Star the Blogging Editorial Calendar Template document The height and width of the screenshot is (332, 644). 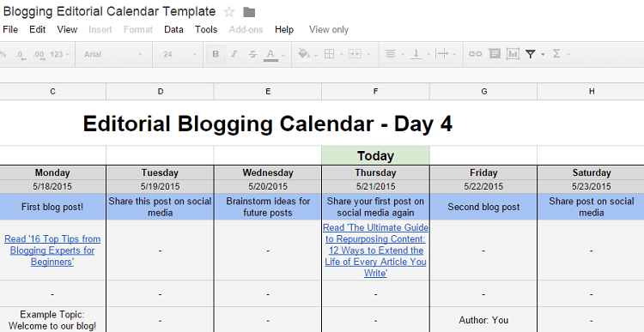coord(229,12)
